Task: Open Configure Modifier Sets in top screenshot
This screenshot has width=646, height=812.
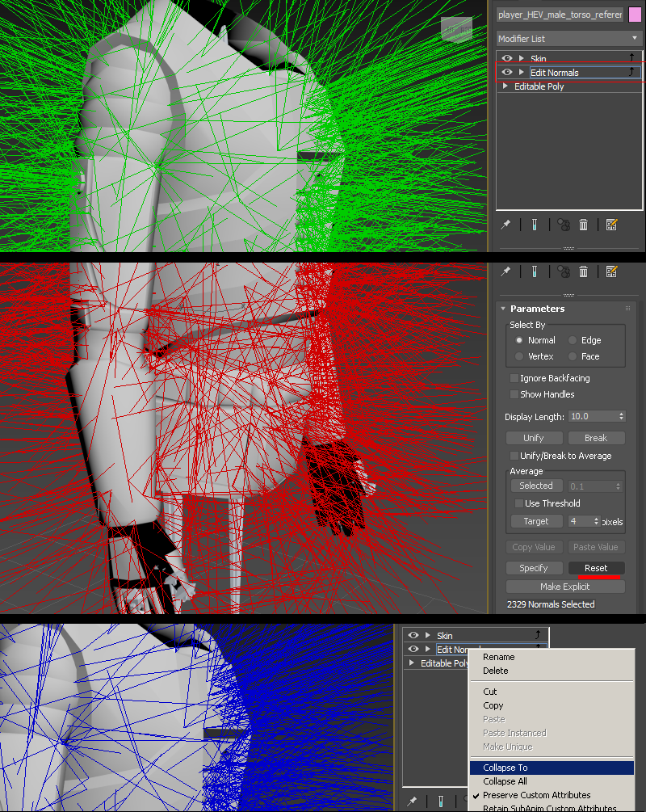Action: pyautogui.click(x=611, y=225)
